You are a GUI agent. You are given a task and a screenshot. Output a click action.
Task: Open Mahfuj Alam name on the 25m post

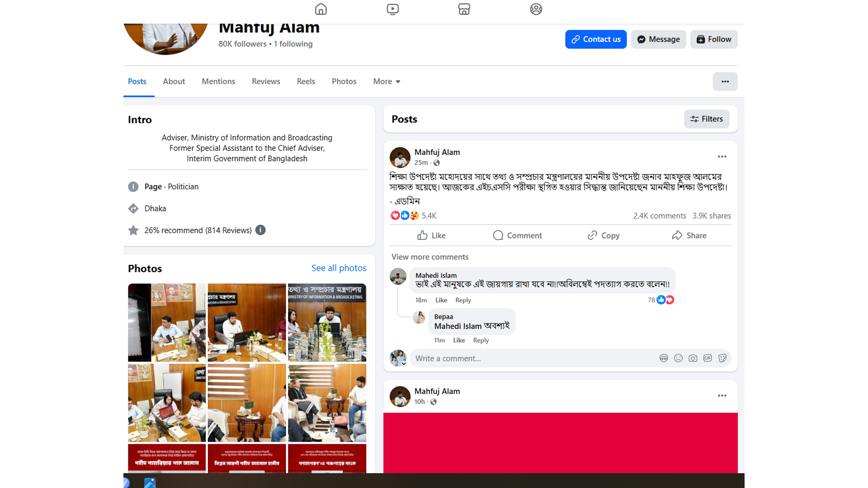click(437, 152)
